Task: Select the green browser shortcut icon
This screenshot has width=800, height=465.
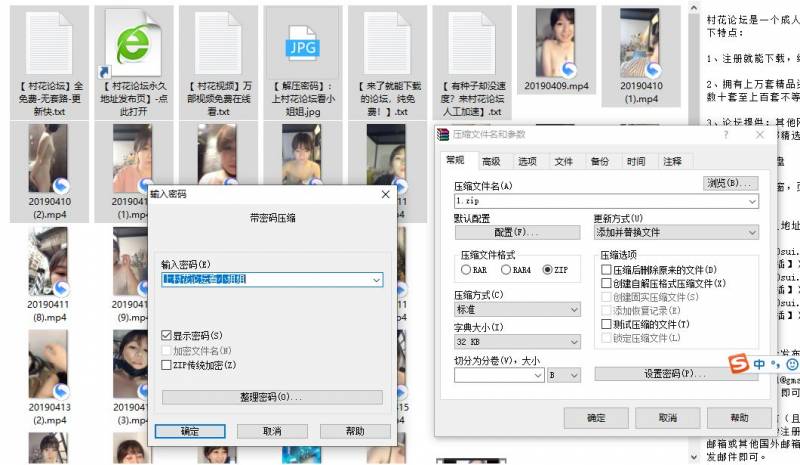Action: 132,45
